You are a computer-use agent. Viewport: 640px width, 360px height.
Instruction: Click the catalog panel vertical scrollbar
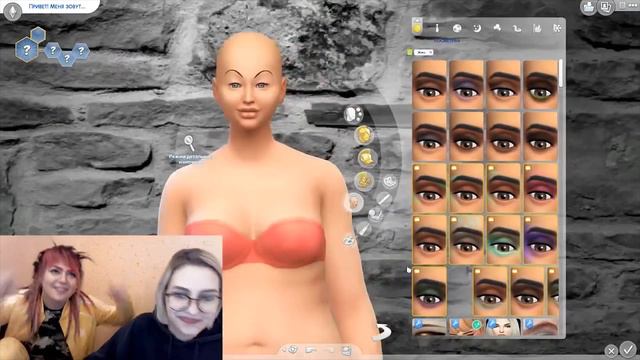pyautogui.click(x=561, y=73)
